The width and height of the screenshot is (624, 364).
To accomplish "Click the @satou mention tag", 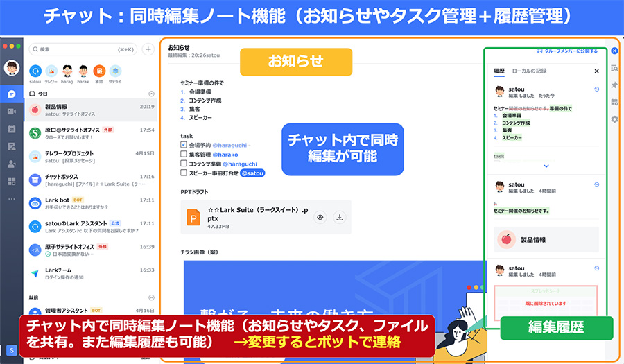I will tap(252, 173).
